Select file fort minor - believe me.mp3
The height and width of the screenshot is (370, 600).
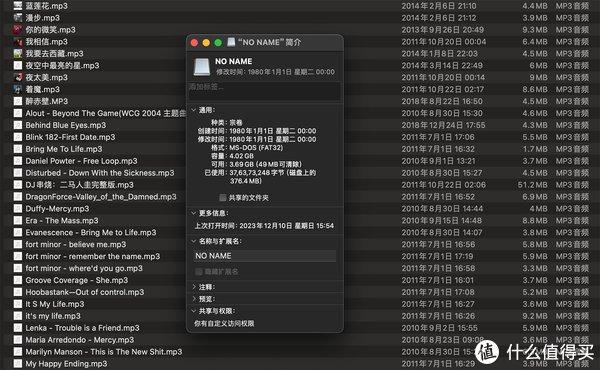pos(76,244)
